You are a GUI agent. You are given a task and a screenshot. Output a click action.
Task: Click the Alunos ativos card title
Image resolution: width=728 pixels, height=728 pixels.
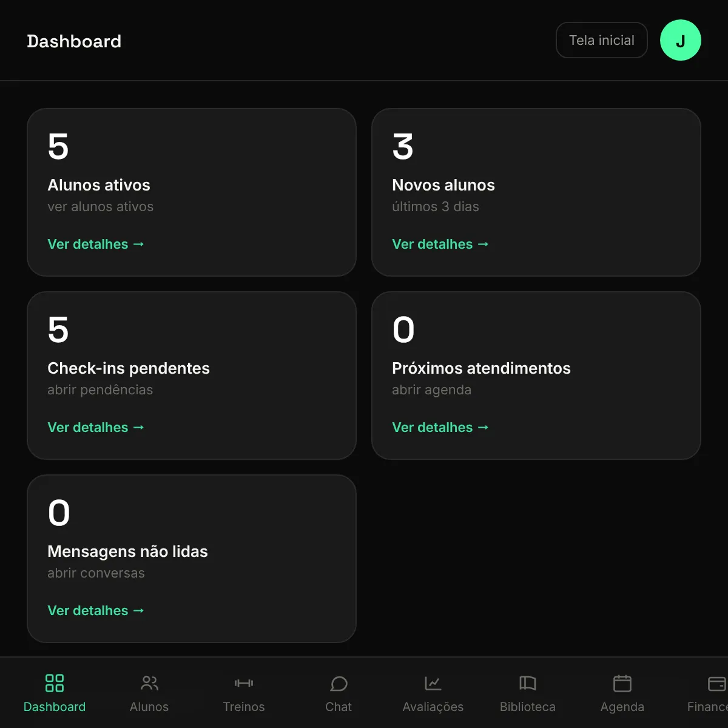click(99, 185)
